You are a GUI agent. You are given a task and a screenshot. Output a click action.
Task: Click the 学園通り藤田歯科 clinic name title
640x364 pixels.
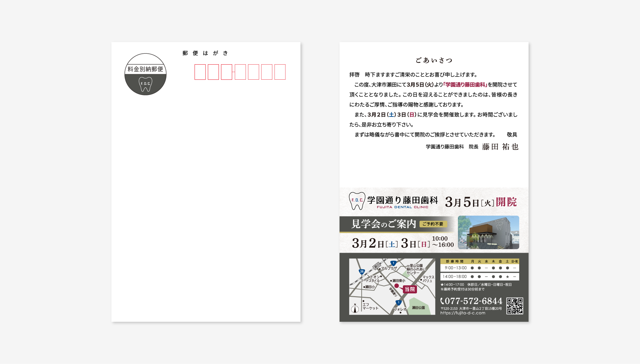pyautogui.click(x=403, y=200)
